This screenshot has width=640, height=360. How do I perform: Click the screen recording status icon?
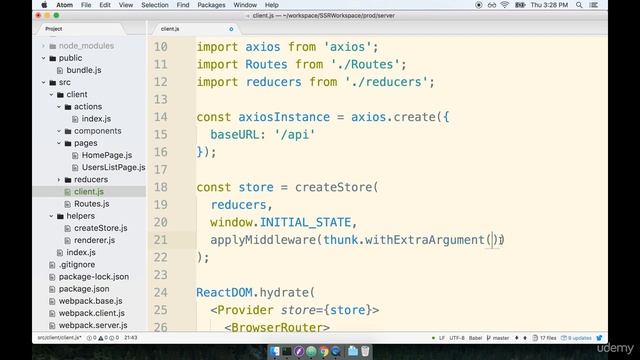479,5
